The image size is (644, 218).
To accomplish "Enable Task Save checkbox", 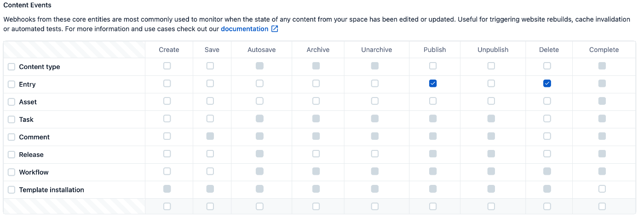I will tap(210, 119).
